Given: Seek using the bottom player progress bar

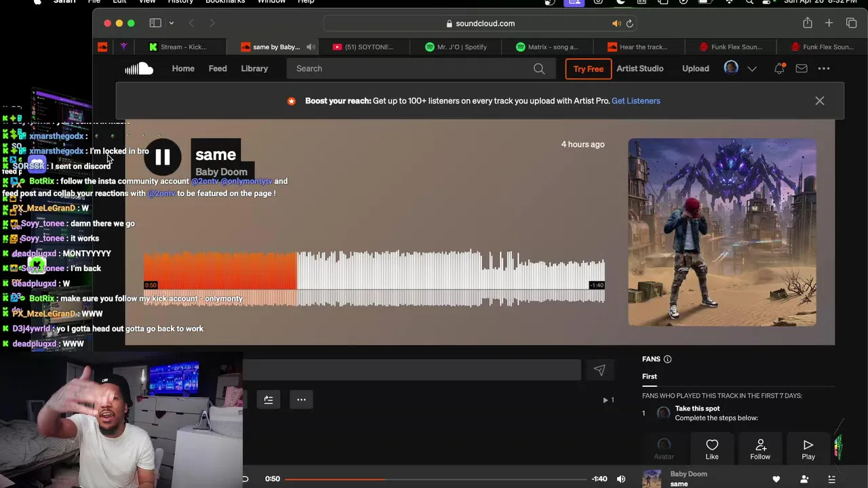Looking at the screenshot, I should [435, 479].
